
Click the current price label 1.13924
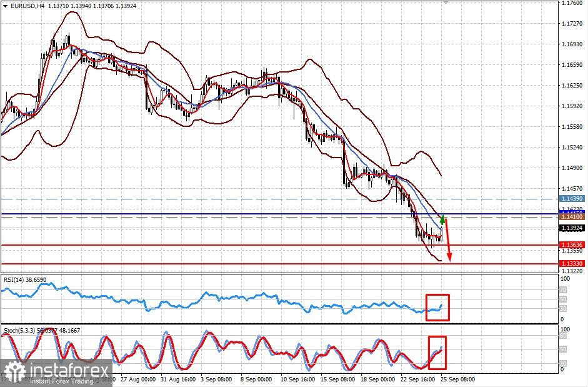coord(571,228)
